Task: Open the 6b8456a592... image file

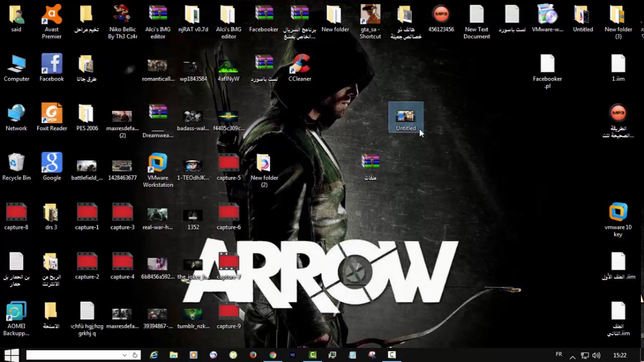Action: tap(158, 269)
